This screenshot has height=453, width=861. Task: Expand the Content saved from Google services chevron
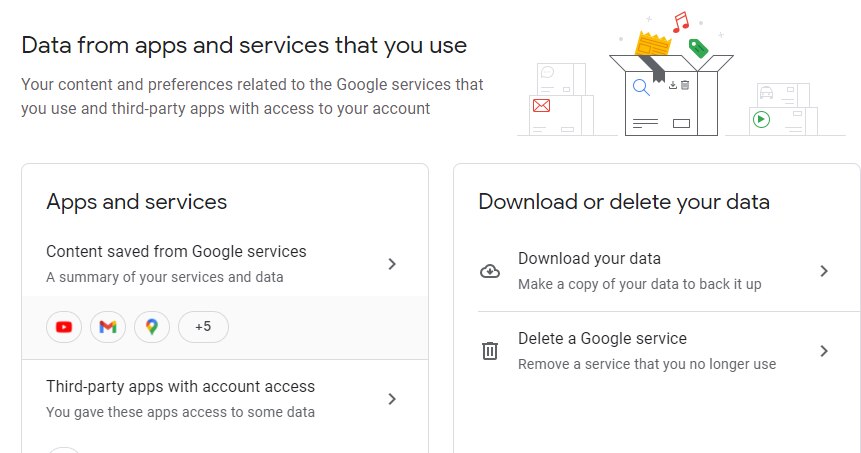click(x=392, y=264)
